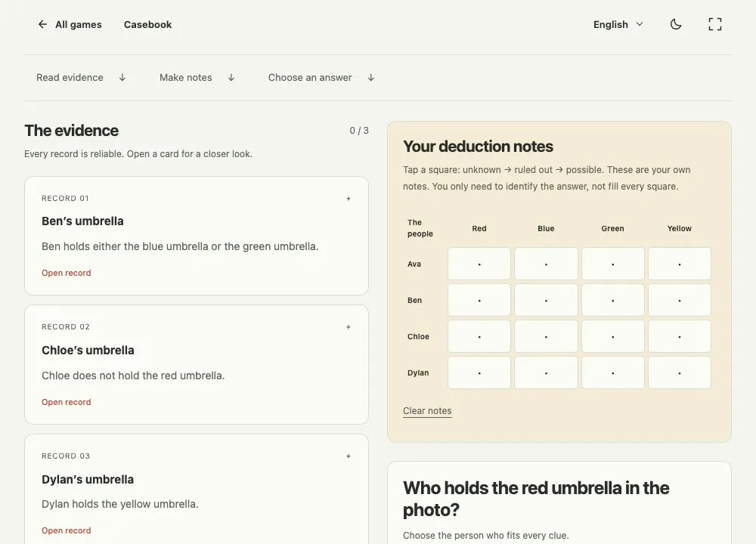
Task: Toggle the Chloe Yellow square
Action: tap(680, 336)
